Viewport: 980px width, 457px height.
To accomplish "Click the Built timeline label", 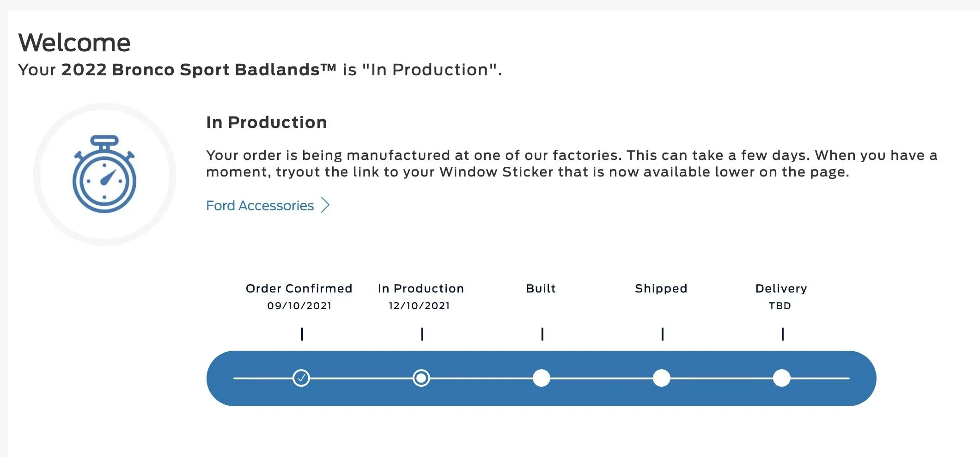I will 541,288.
